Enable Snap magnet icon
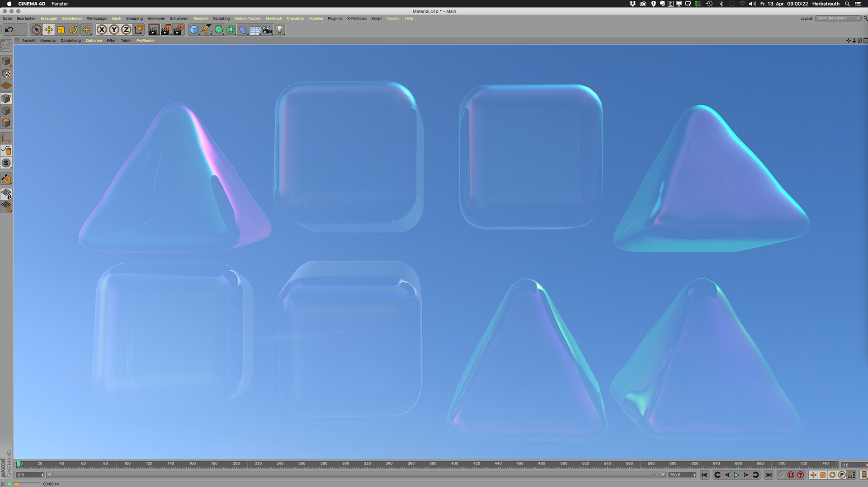Image resolution: width=868 pixels, height=487 pixels. (x=6, y=179)
